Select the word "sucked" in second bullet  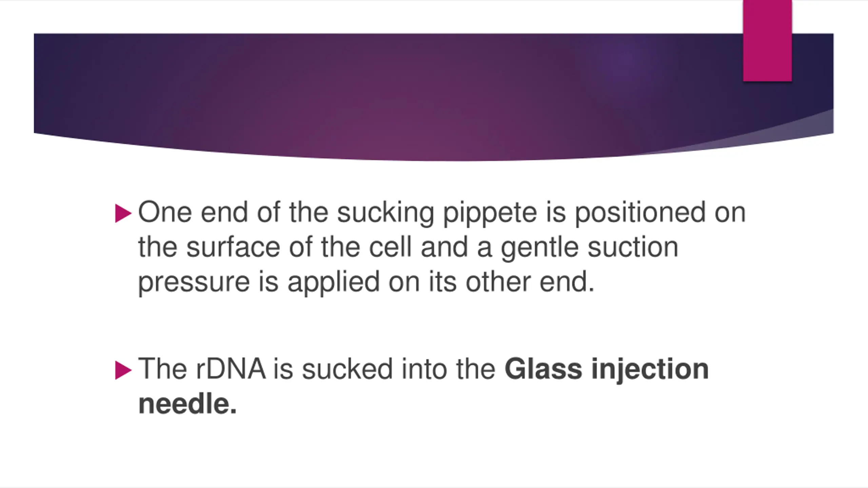[x=347, y=369]
